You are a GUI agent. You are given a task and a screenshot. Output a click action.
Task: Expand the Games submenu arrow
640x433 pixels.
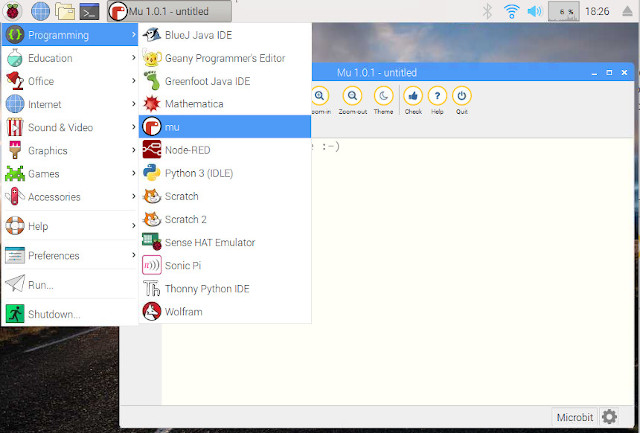coord(133,173)
